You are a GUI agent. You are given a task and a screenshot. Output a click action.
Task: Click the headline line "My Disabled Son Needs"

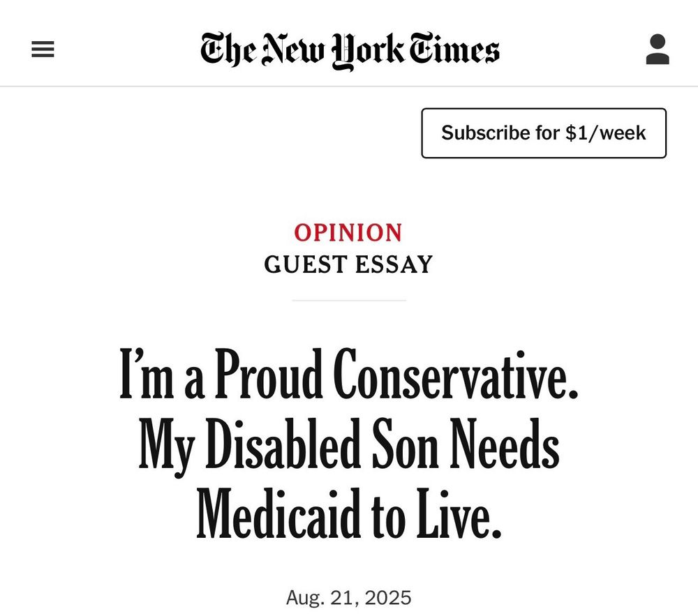point(349,447)
